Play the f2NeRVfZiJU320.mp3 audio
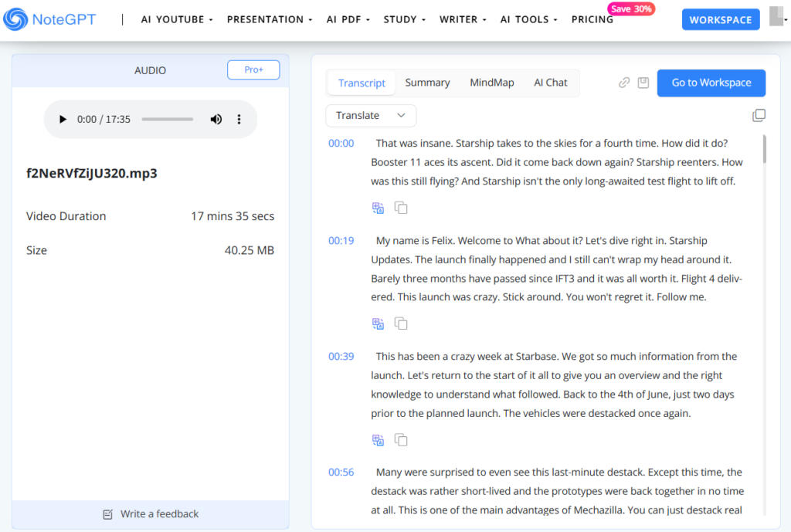791x532 pixels. pyautogui.click(x=63, y=119)
